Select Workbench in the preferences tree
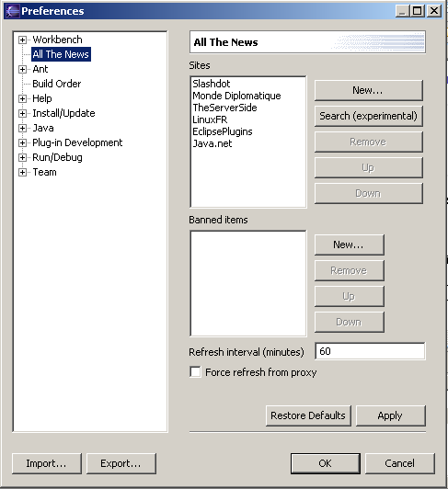The height and width of the screenshot is (489, 448). tap(57, 40)
